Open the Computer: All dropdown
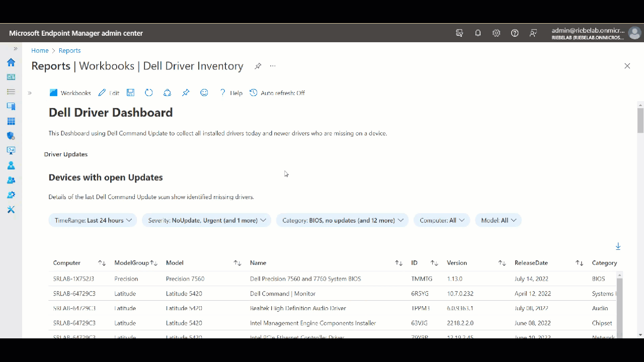 [x=442, y=220]
